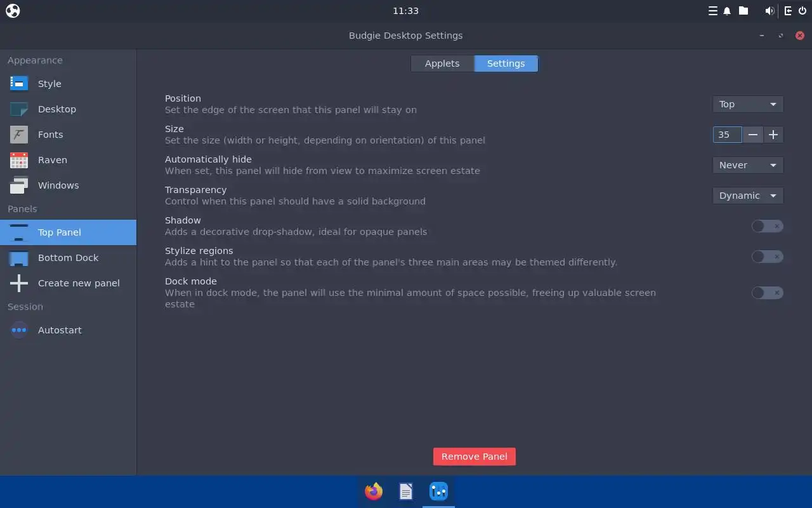Click the 'Stylize regions' label
812x508 pixels.
(x=199, y=251)
